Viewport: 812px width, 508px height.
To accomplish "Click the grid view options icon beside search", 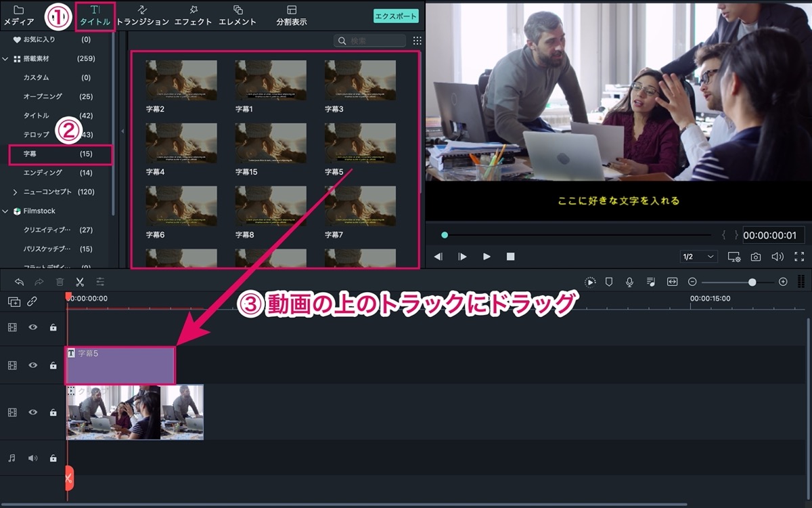I will tap(417, 41).
